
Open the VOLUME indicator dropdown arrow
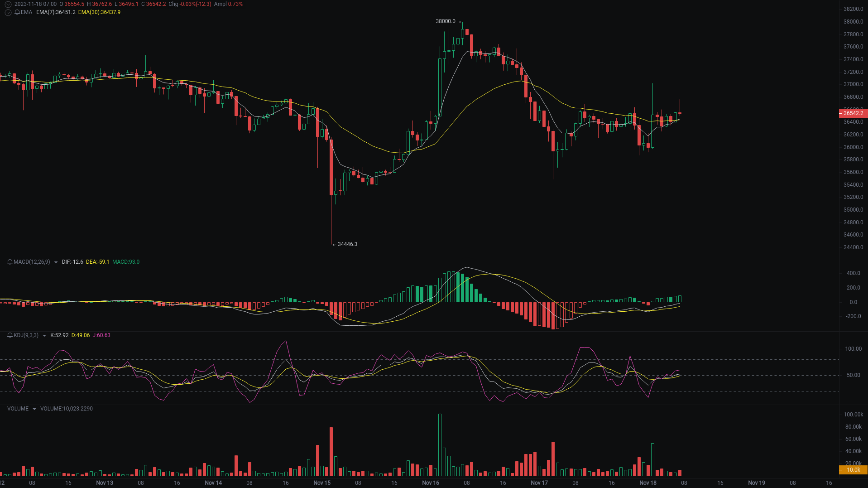pos(34,409)
